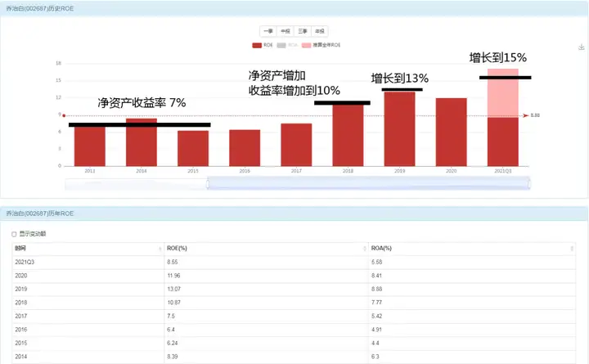Image resolution: width=589 pixels, height=364 pixels.
Task: Click the 2016 ROE bar
Action: click(245, 148)
